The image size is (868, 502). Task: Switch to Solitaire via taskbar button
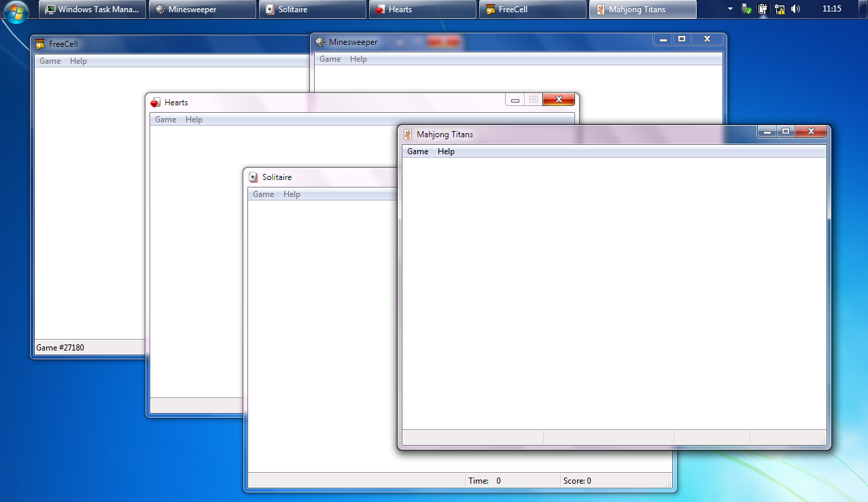313,10
